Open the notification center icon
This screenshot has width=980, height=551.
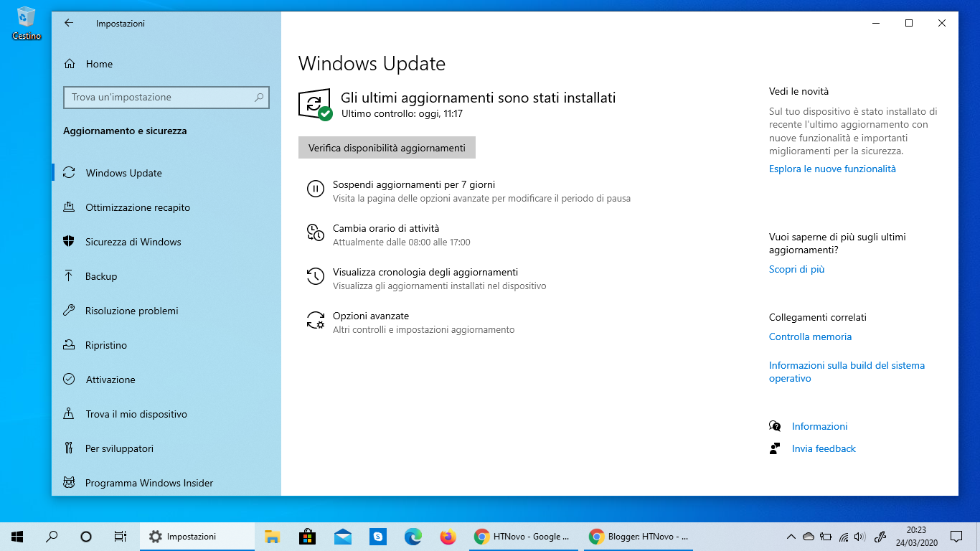956,537
